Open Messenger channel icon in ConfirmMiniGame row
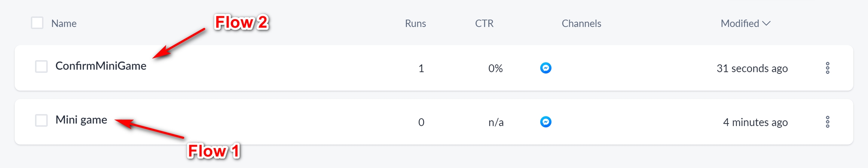The width and height of the screenshot is (868, 168). click(x=546, y=68)
